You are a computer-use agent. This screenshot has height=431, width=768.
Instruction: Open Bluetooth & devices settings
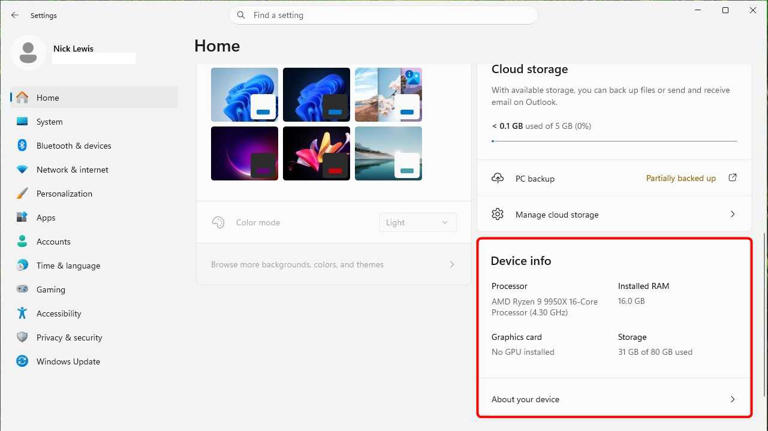94,145
